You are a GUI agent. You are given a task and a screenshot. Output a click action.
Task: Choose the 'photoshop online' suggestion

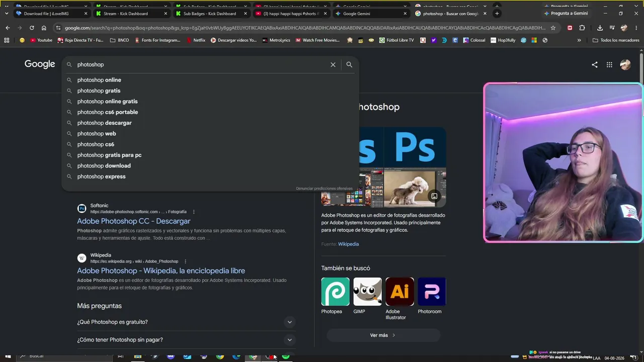[210, 80]
